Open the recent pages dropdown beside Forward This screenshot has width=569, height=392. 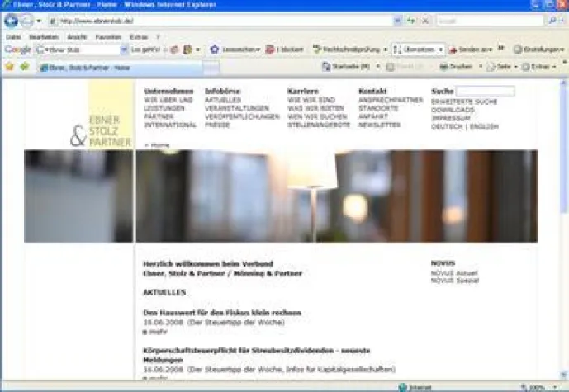(x=39, y=21)
